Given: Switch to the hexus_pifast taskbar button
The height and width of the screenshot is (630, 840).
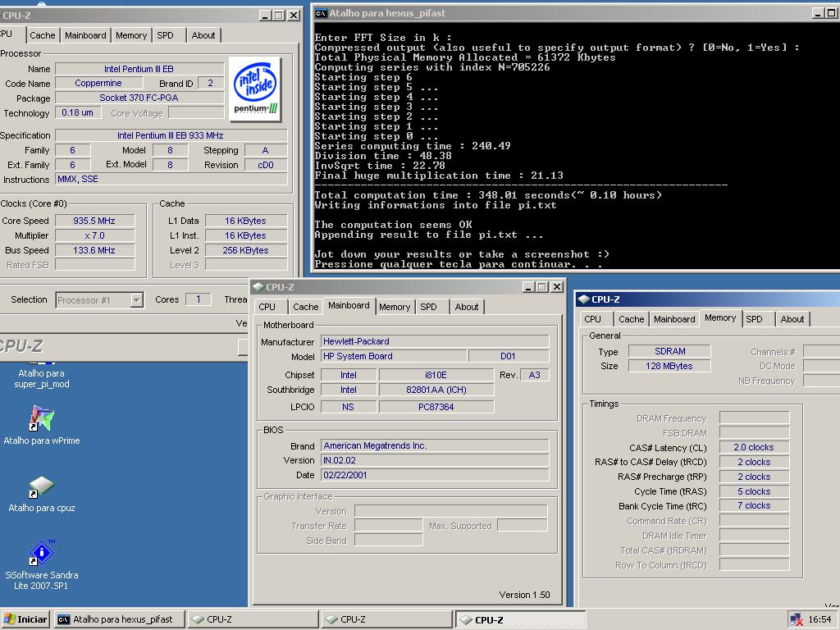Looking at the screenshot, I should pyautogui.click(x=120, y=619).
